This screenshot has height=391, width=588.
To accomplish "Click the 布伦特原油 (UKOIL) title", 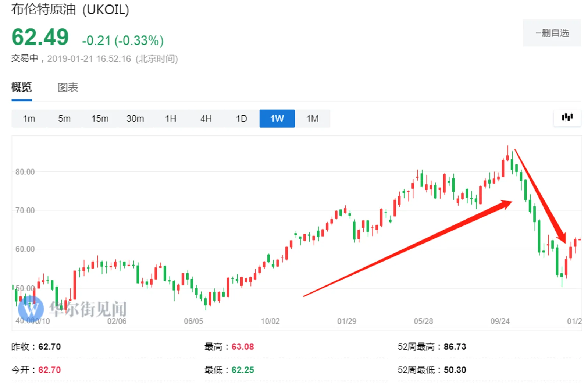I will click(x=70, y=9).
